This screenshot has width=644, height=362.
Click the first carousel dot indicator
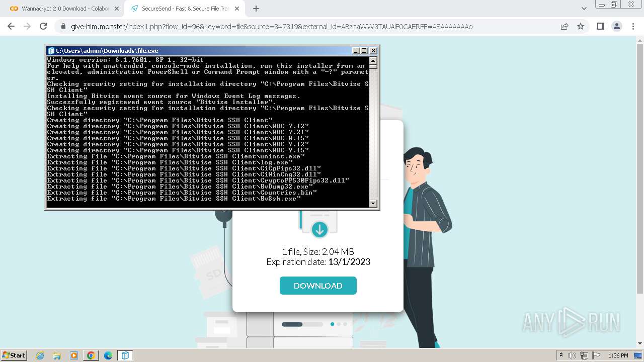(332, 324)
